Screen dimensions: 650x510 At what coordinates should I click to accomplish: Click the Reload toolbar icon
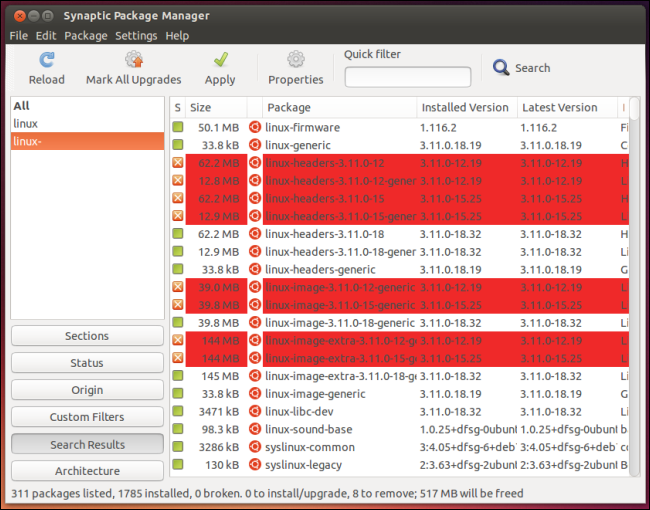pyautogui.click(x=46, y=60)
